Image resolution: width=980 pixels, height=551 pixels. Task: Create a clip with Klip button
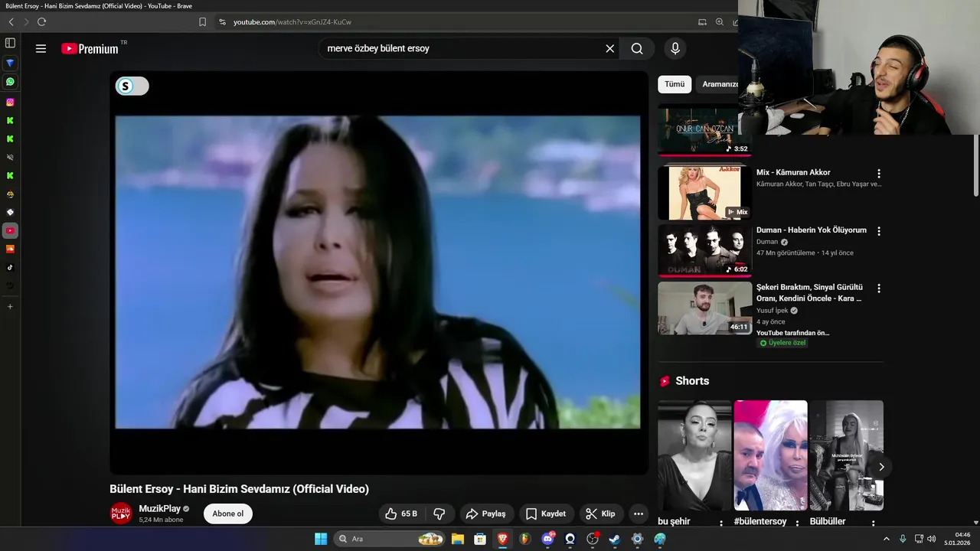[600, 514]
